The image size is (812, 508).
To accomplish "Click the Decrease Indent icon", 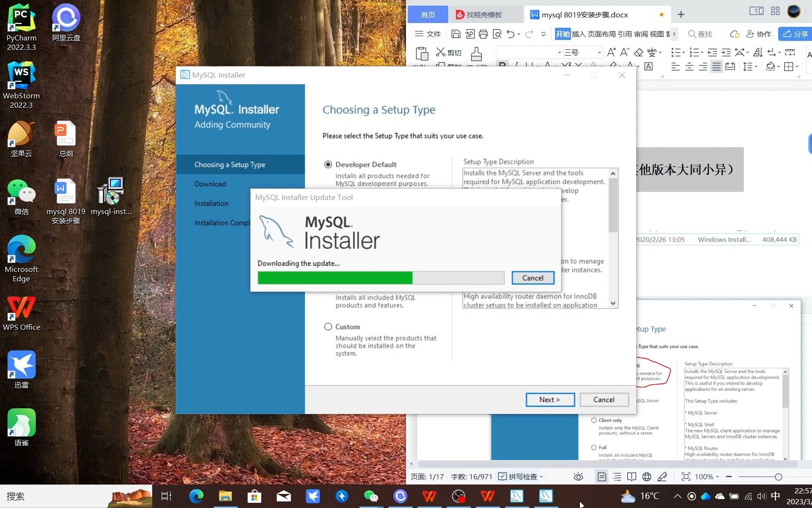I will coord(712,52).
